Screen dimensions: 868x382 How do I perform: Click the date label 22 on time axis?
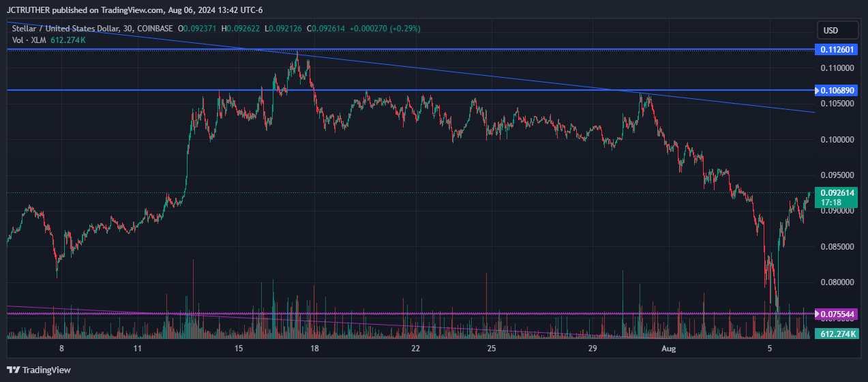tap(415, 349)
